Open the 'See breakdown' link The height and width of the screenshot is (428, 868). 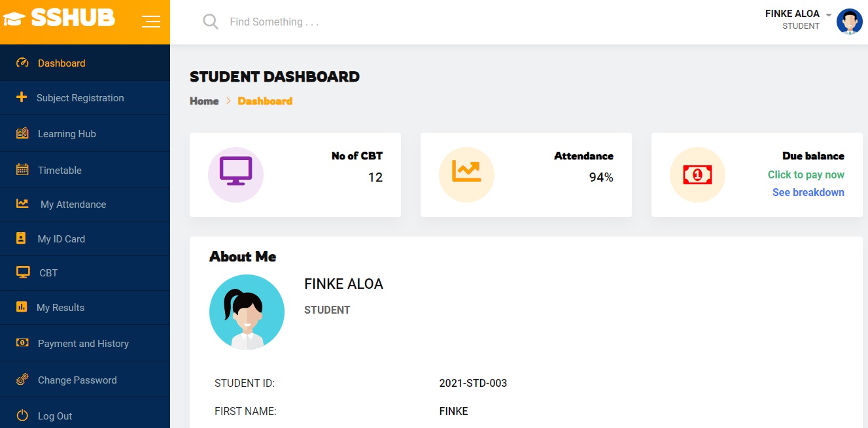point(808,192)
